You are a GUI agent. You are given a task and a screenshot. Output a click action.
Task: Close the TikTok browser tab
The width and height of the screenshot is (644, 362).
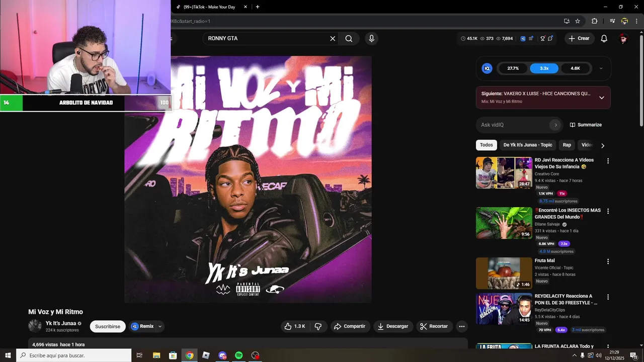(x=246, y=7)
